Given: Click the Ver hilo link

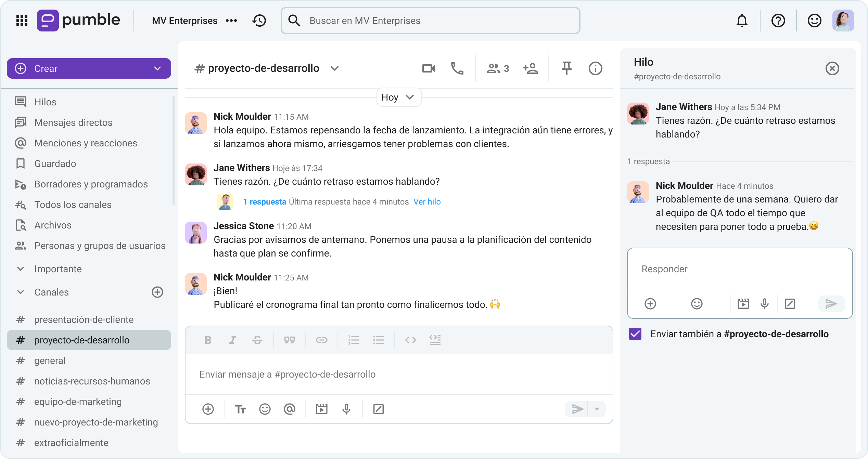Looking at the screenshot, I should click(x=427, y=202).
